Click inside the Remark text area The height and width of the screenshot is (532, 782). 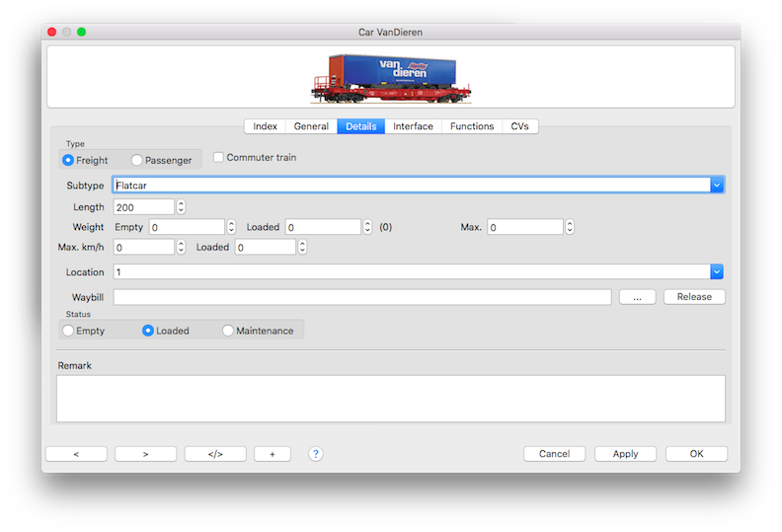(x=390, y=398)
